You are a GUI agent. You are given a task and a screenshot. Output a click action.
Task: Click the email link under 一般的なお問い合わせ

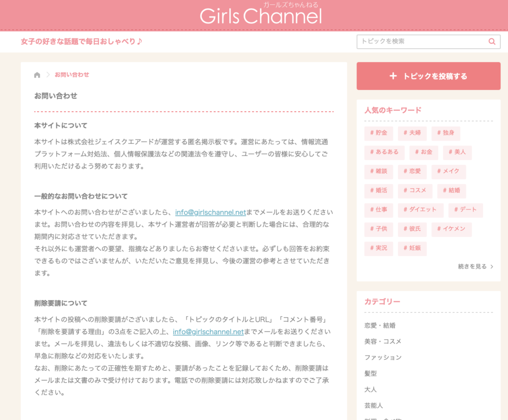point(210,212)
